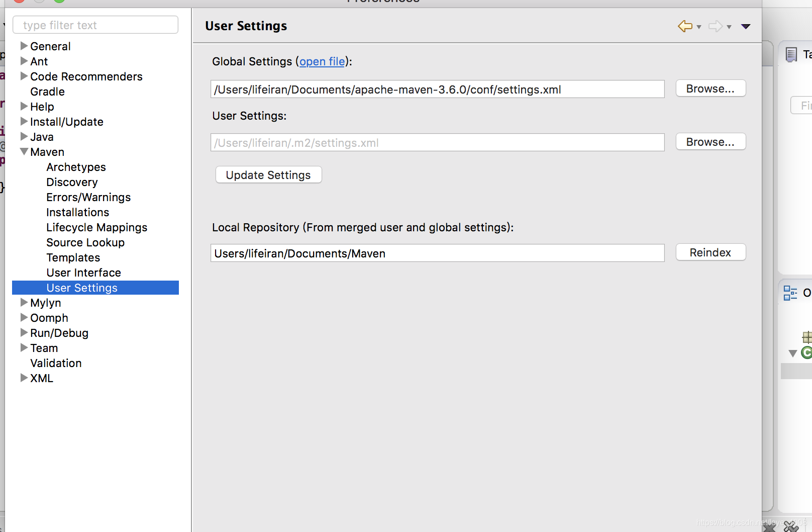The height and width of the screenshot is (532, 812).
Task: Click the back navigation arrow icon
Action: pyautogui.click(x=685, y=26)
